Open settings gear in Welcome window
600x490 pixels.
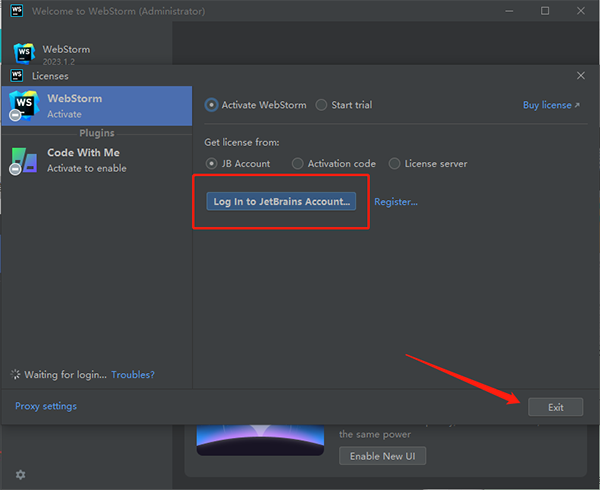point(20,475)
